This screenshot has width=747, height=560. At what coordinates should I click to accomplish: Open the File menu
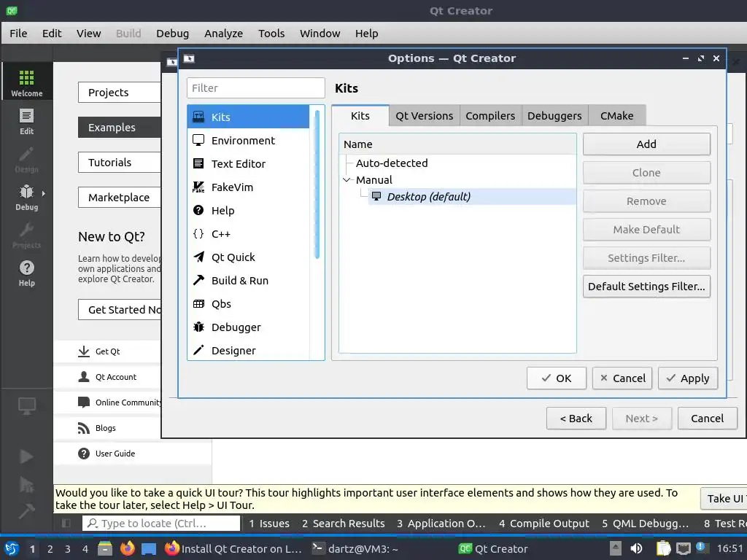[x=18, y=34]
